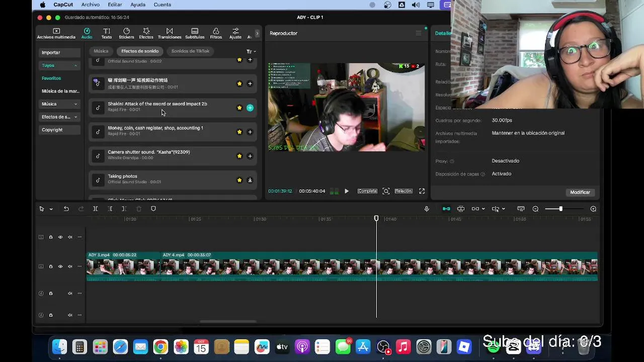This screenshot has width=644, height=362.
Task: Expand the Efectos de sonido sidebar dropdown
Action: 59,117
